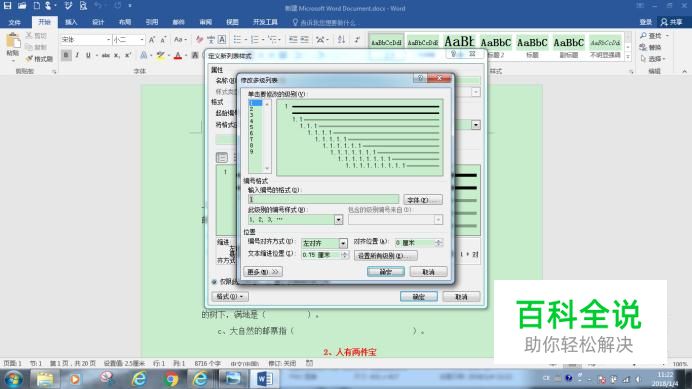Image resolution: width=692 pixels, height=389 pixels.
Task: Click the multilevel list icon
Action: pyautogui.click(x=272, y=40)
